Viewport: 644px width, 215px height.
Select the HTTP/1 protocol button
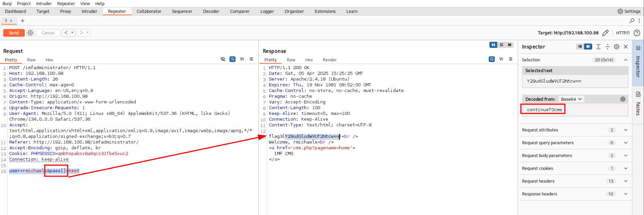(x=623, y=33)
